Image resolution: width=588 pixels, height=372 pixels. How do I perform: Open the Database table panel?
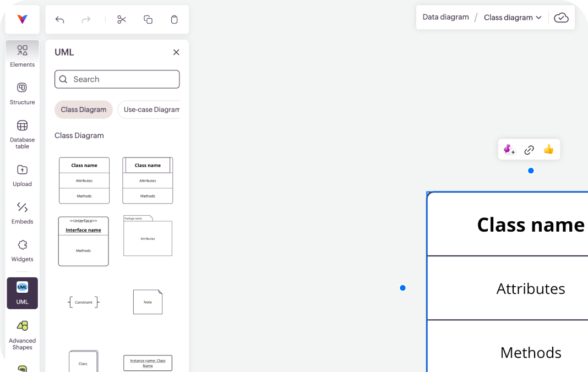pyautogui.click(x=23, y=135)
